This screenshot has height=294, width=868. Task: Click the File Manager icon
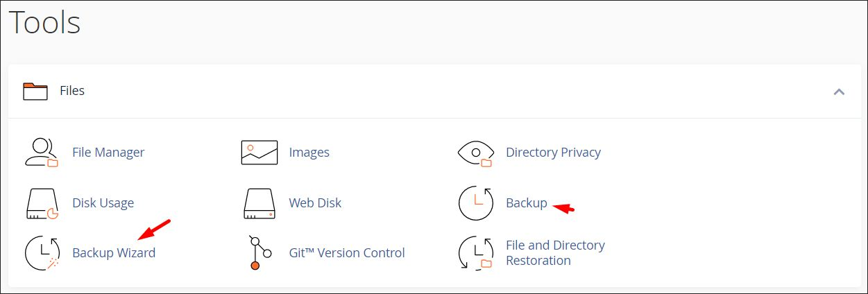[x=42, y=153]
